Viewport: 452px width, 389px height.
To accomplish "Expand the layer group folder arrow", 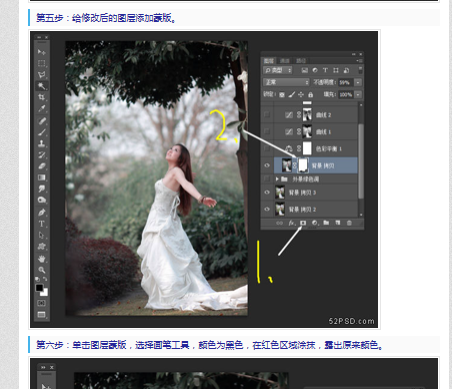I will (277, 179).
